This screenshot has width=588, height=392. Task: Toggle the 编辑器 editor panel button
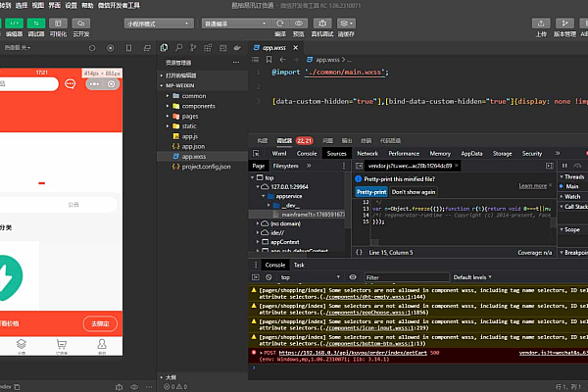(14, 24)
